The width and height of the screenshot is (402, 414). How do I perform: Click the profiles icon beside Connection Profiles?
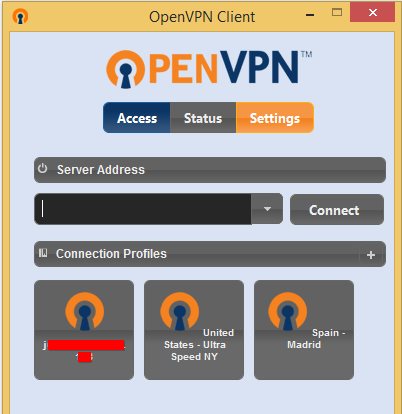pyautogui.click(x=43, y=253)
